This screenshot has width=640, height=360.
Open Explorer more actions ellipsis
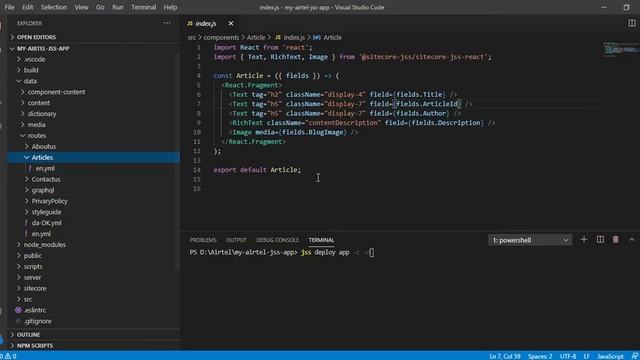[x=167, y=23]
